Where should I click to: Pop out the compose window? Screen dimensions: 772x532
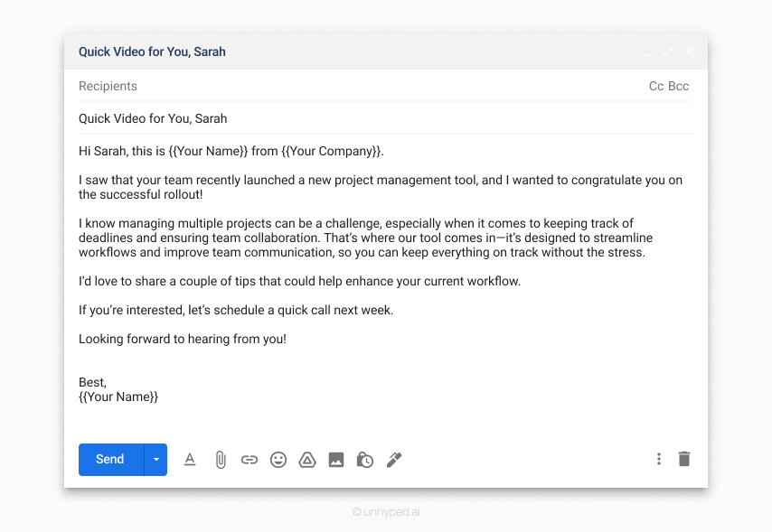[667, 51]
